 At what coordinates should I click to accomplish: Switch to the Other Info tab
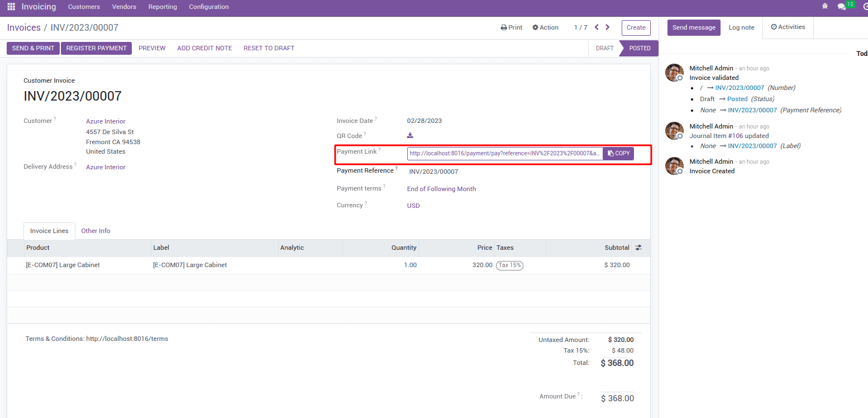click(96, 230)
